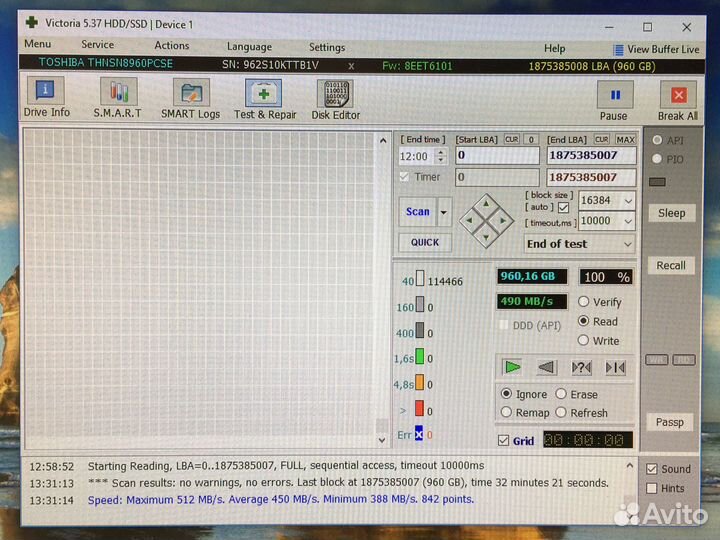Screen dimensions: 720x540
Task: Disable the Sound checkbox
Action: point(652,469)
